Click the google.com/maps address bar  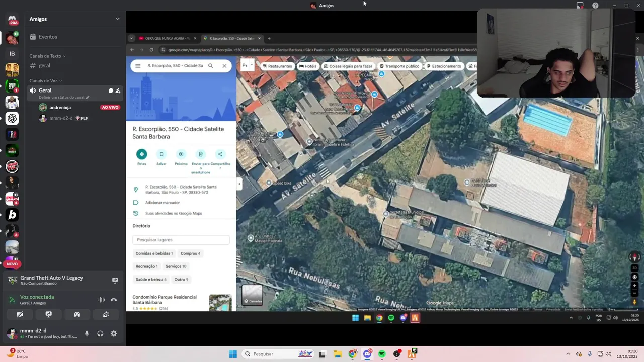pyautogui.click(x=322, y=50)
